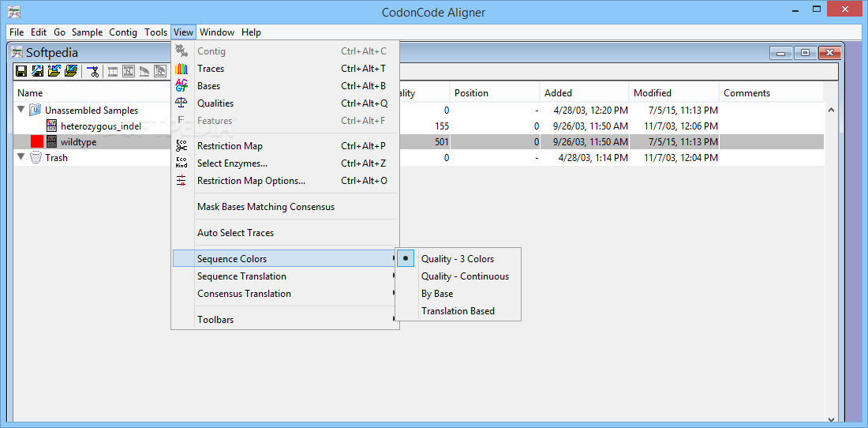Open the Go menu
This screenshot has height=428, width=868.
pos(59,32)
